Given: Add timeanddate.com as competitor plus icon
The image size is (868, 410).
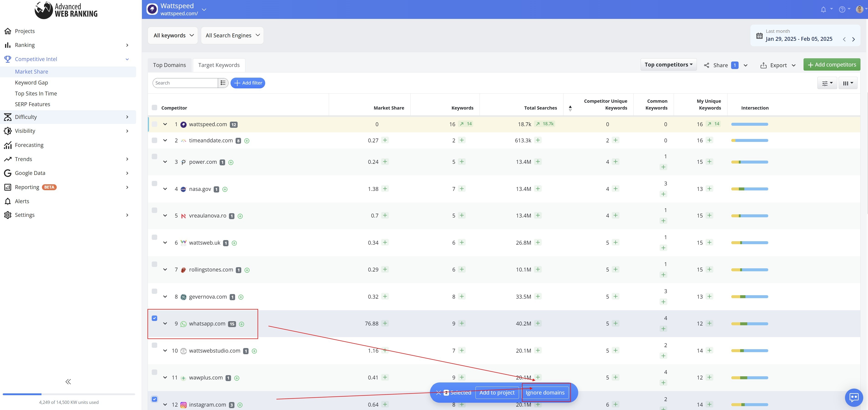Looking at the screenshot, I should point(247,141).
